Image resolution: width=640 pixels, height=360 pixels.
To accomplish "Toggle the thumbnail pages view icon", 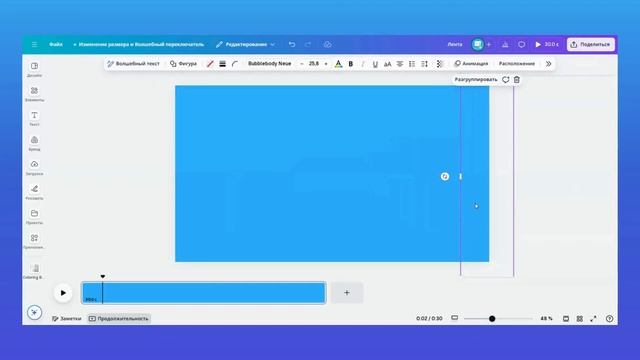I will [x=566, y=318].
